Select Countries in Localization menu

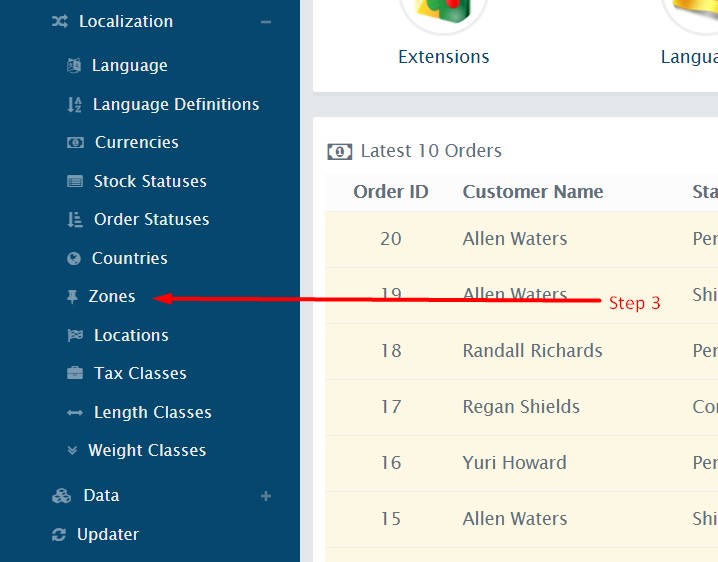[x=130, y=258]
